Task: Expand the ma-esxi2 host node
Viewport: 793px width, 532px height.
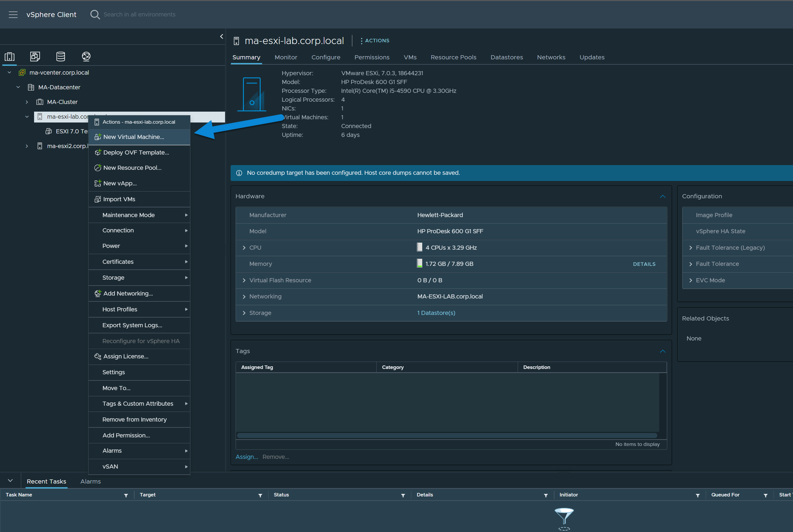Action: [x=27, y=146]
